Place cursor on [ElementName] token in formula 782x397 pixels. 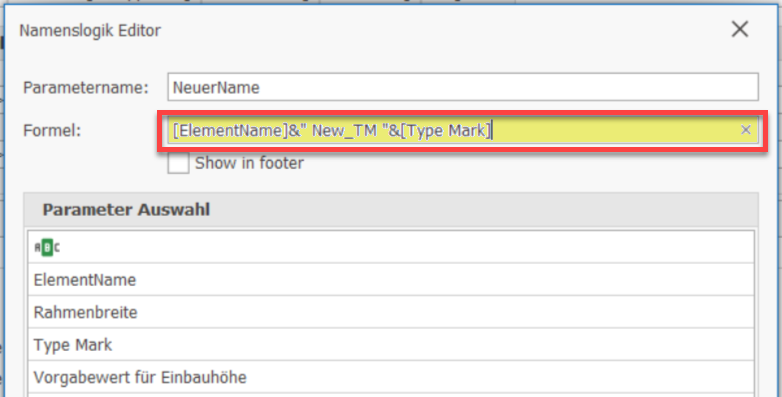227,131
